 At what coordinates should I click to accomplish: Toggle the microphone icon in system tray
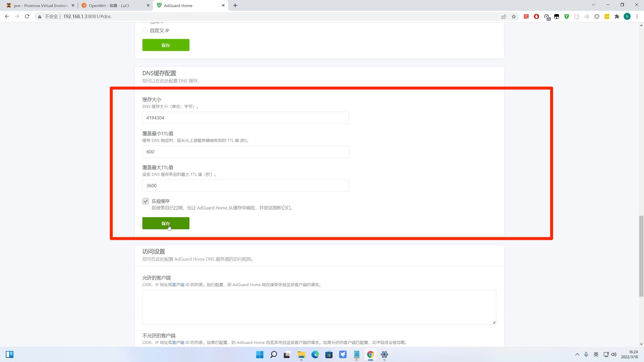(x=586, y=354)
